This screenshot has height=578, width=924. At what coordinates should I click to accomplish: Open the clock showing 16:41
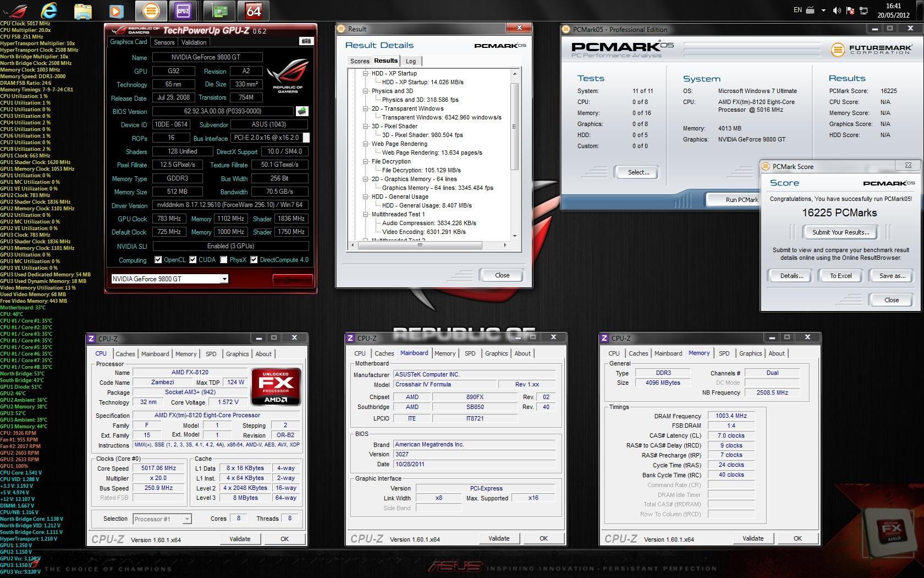click(894, 10)
